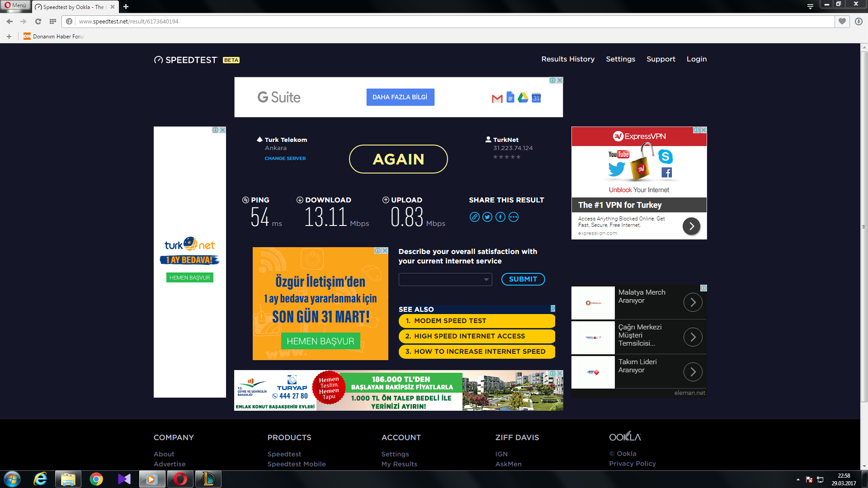
Task: Open more sharing options icon
Action: pos(514,217)
